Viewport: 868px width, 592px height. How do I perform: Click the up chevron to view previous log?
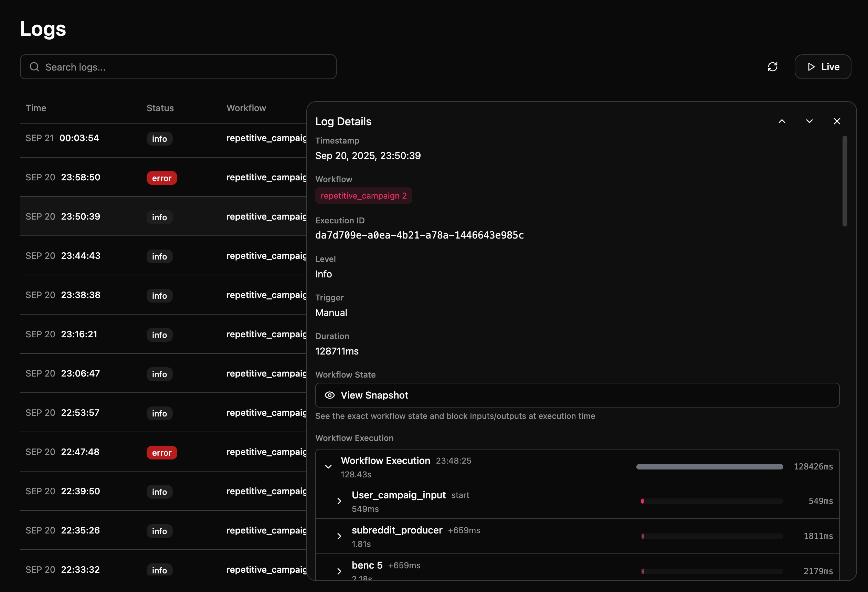click(x=782, y=121)
